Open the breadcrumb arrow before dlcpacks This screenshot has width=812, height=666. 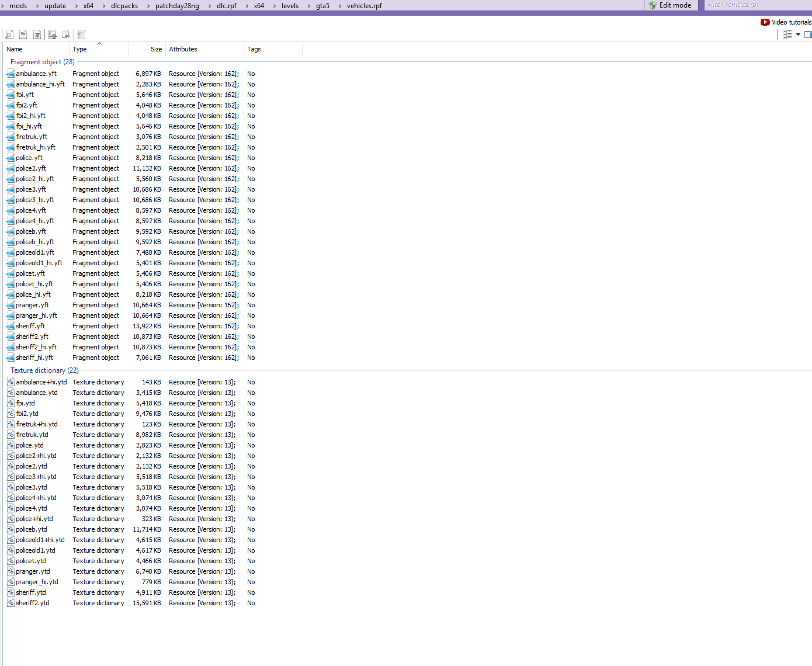[x=104, y=6]
